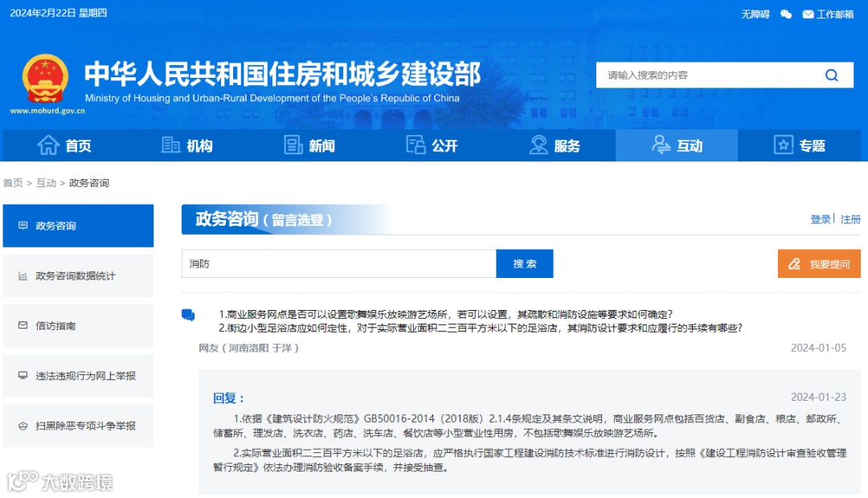Click the 服务 person icon
The image size is (868, 498).
click(538, 145)
